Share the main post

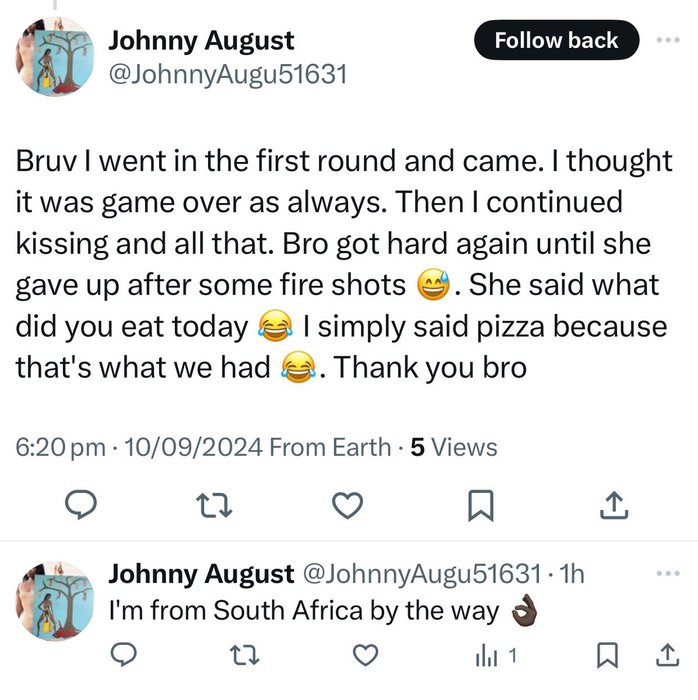pyautogui.click(x=614, y=507)
